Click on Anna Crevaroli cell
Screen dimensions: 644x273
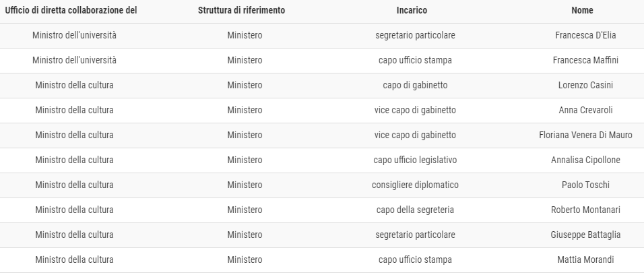(x=585, y=110)
